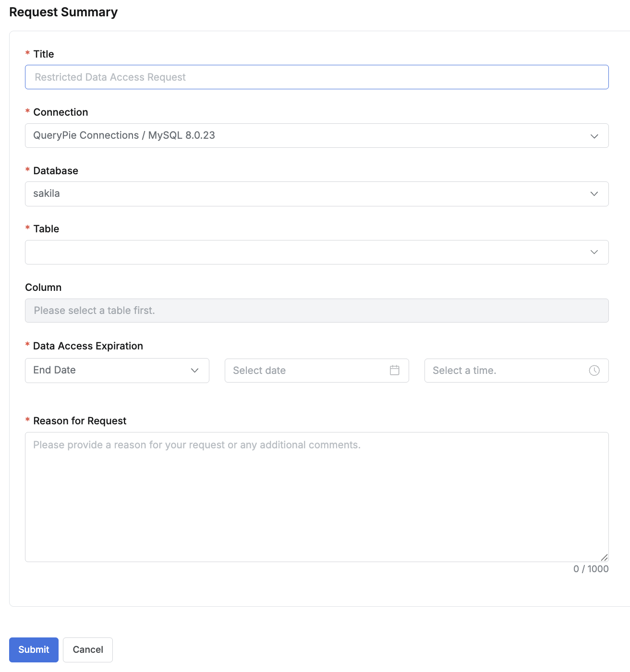The image size is (630, 672).
Task: Click into the Reason for Request textarea
Action: point(316,497)
